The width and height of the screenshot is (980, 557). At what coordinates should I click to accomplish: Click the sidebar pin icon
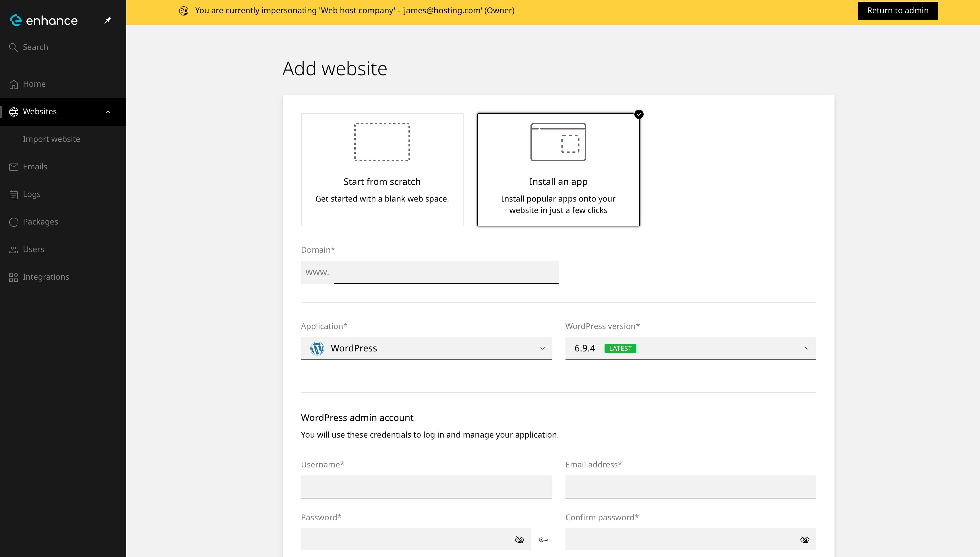coord(108,20)
